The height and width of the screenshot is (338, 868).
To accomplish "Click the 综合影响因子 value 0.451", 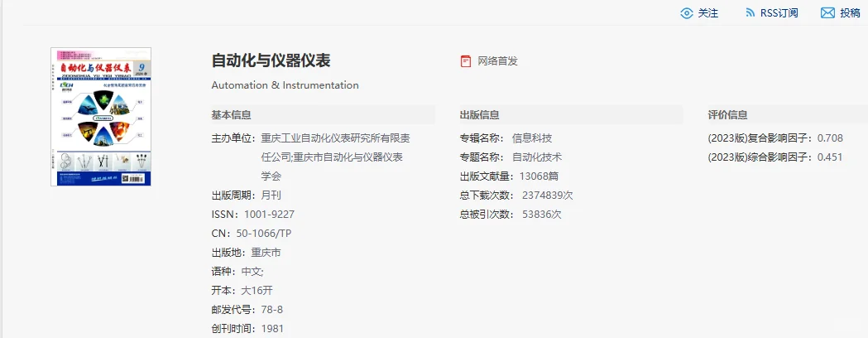I will pos(831,157).
